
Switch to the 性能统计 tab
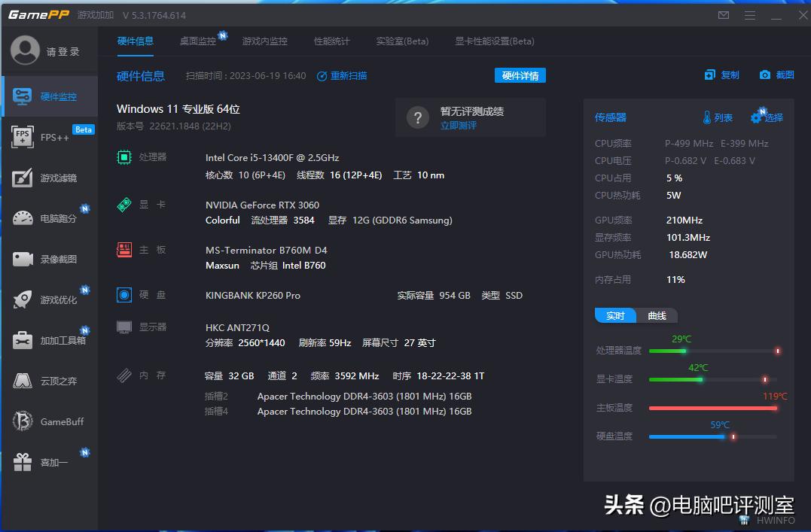point(331,41)
